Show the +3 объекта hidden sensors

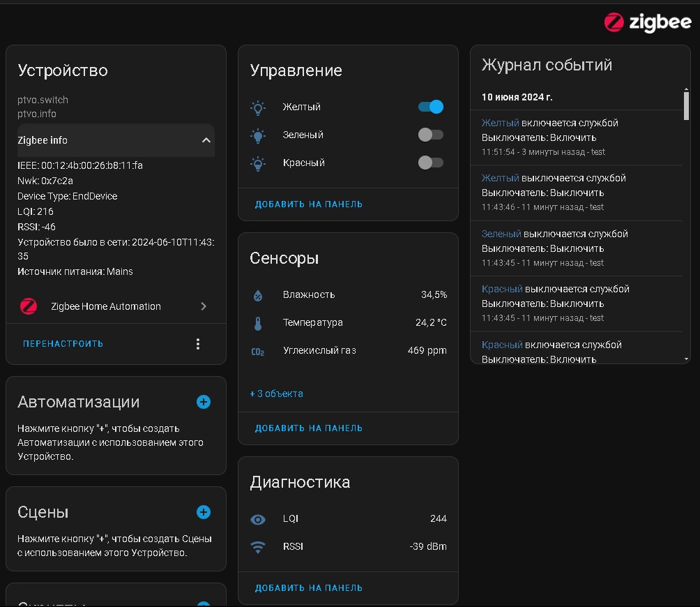[277, 394]
